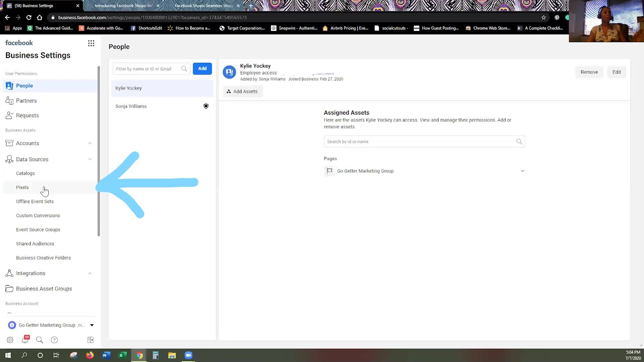644x362 pixels.
Task: Expand the Accounts section
Action: pyautogui.click(x=90, y=143)
